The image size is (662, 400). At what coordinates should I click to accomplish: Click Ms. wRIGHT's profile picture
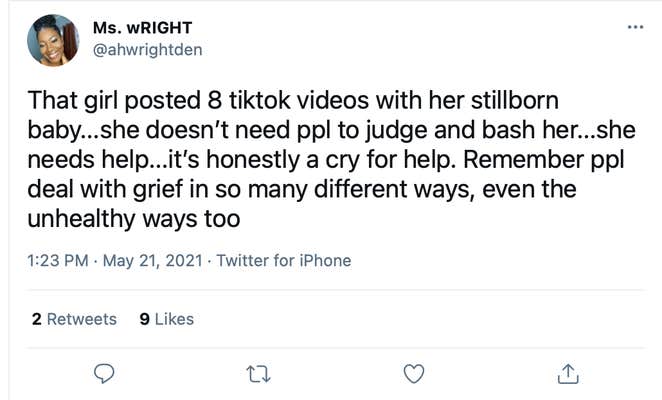(x=54, y=40)
